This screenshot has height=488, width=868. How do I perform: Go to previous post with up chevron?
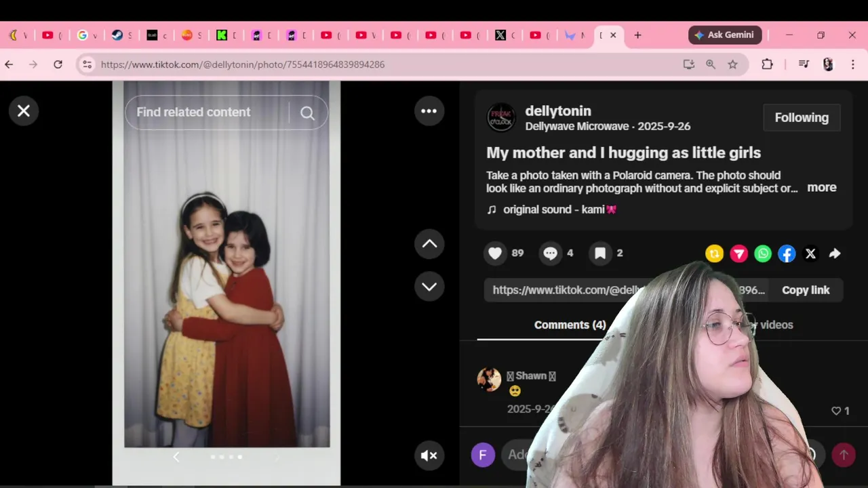(x=429, y=244)
